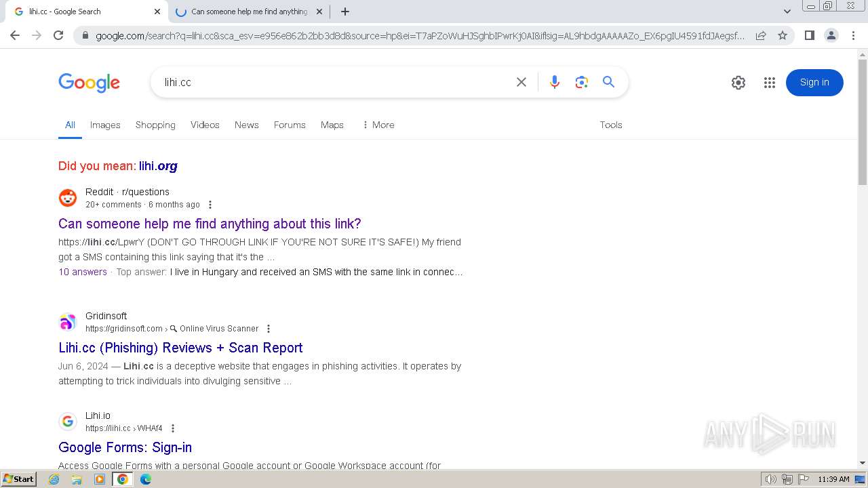Image resolution: width=868 pixels, height=488 pixels.
Task: Bookmark this page with the star
Action: pyautogui.click(x=783, y=35)
